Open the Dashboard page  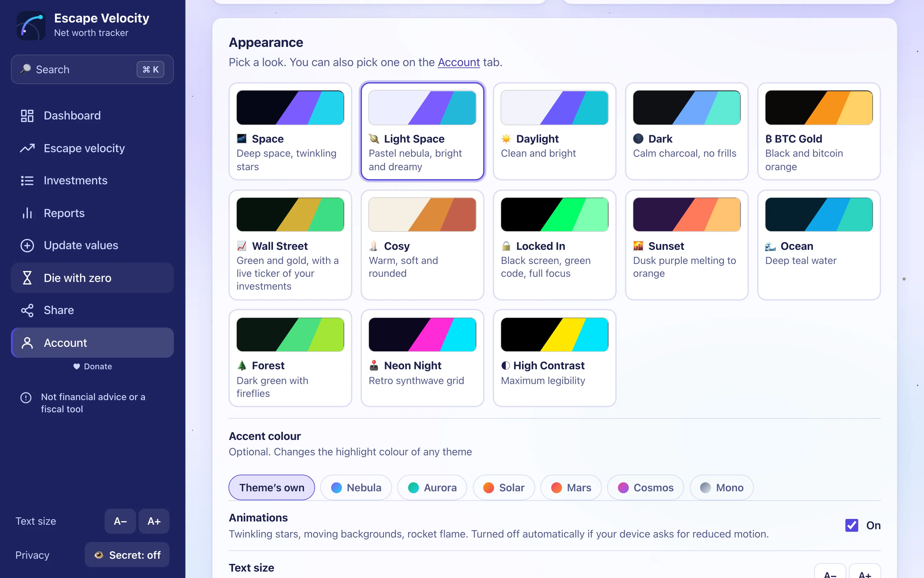click(92, 116)
